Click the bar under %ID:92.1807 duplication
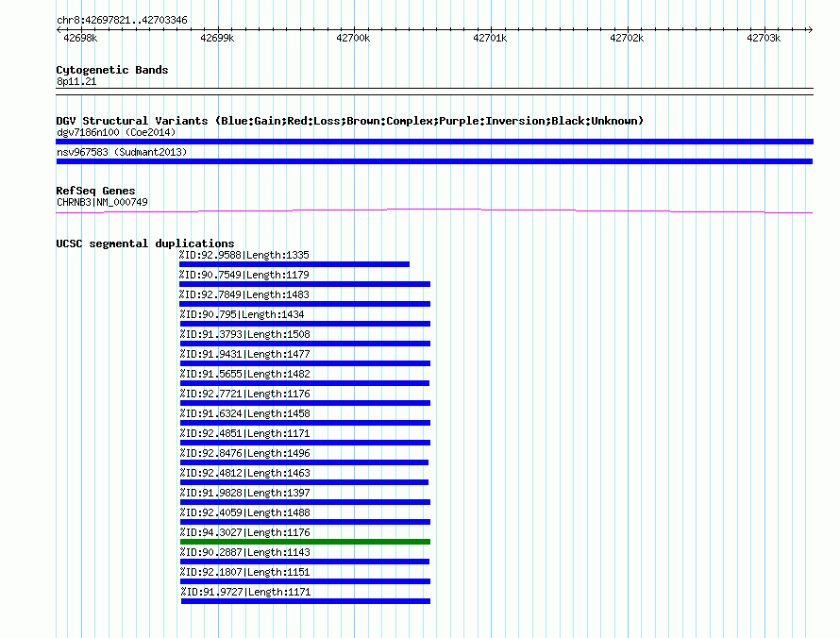 click(306, 581)
